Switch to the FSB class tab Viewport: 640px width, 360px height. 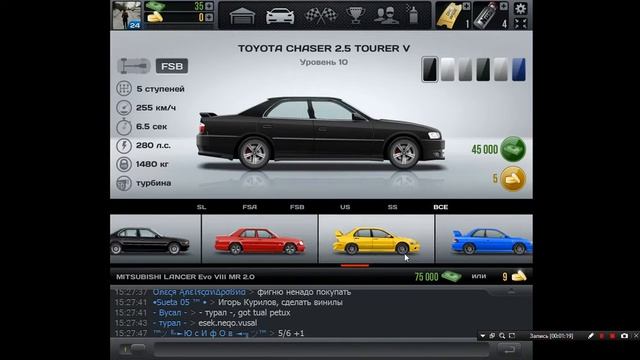point(297,207)
